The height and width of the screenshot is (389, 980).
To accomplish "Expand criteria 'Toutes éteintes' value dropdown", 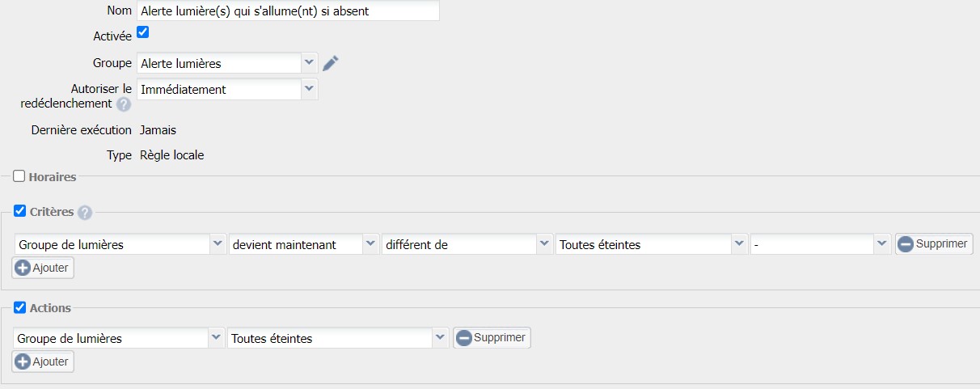I will 652,244.
